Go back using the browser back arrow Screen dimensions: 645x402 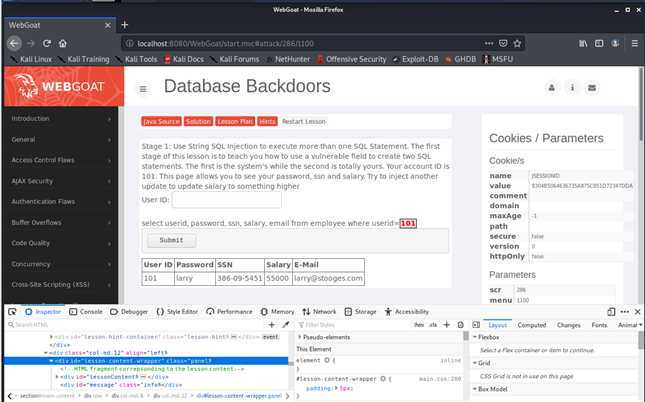coord(14,43)
